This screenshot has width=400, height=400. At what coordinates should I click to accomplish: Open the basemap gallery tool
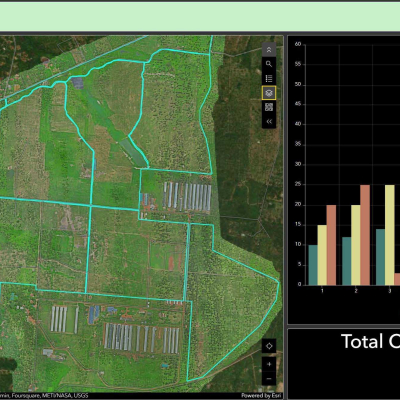269,107
